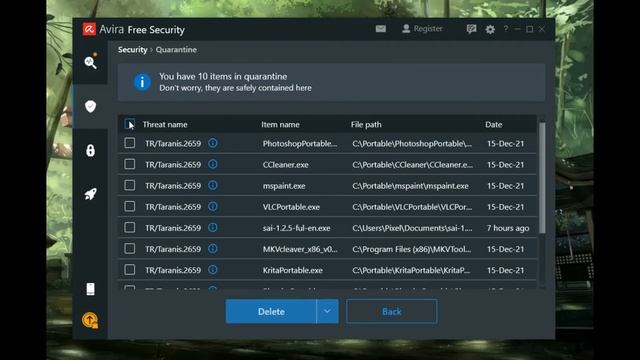Open the Status scan icon in sidebar
Viewport: 640px width, 360px height.
90,62
